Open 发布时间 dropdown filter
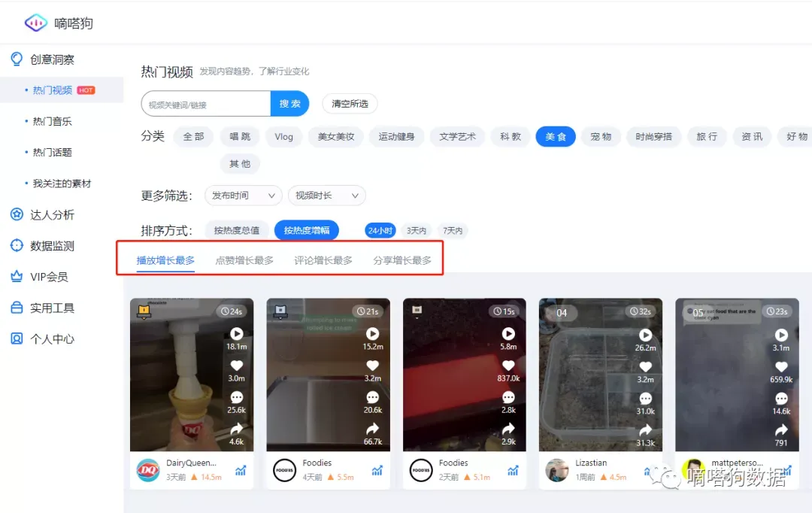This screenshot has width=812, height=513. [x=244, y=196]
